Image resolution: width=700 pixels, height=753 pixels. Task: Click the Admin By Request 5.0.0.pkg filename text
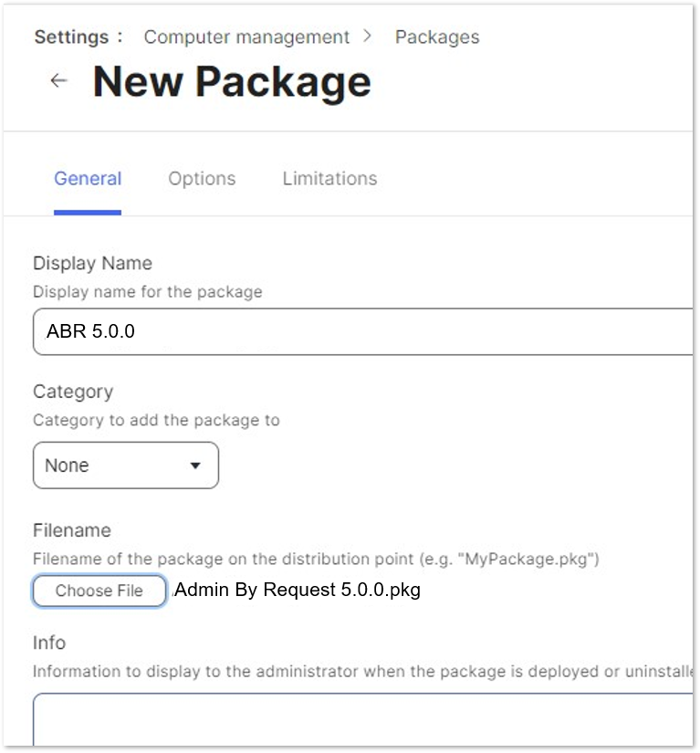298,590
